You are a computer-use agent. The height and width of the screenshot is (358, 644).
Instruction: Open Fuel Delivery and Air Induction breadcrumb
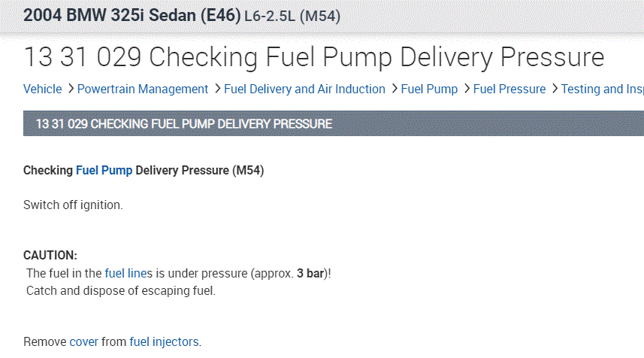pyautogui.click(x=304, y=89)
